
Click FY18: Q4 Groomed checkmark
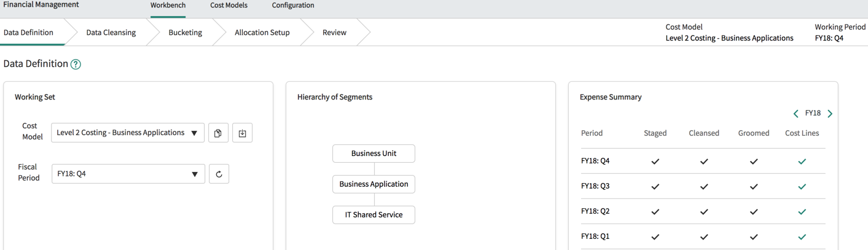tap(754, 162)
